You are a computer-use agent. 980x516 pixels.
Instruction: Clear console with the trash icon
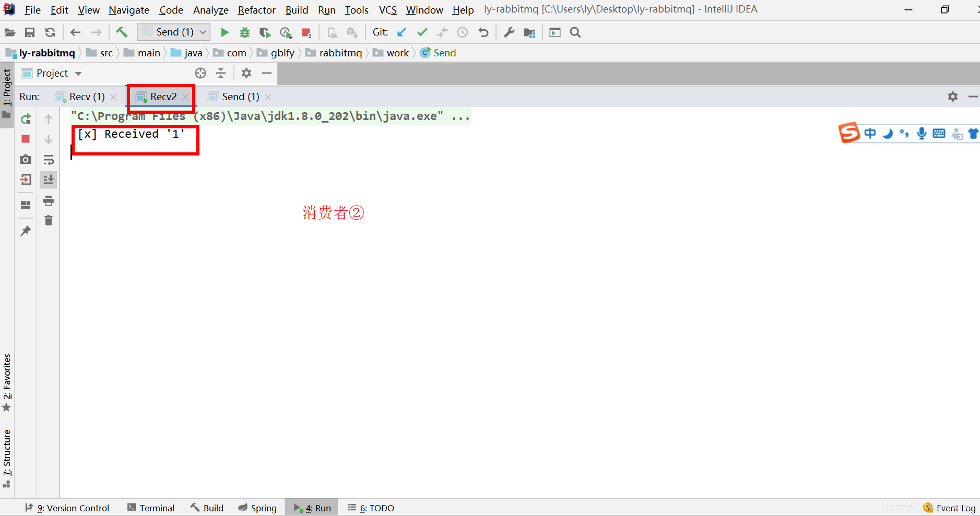click(49, 221)
